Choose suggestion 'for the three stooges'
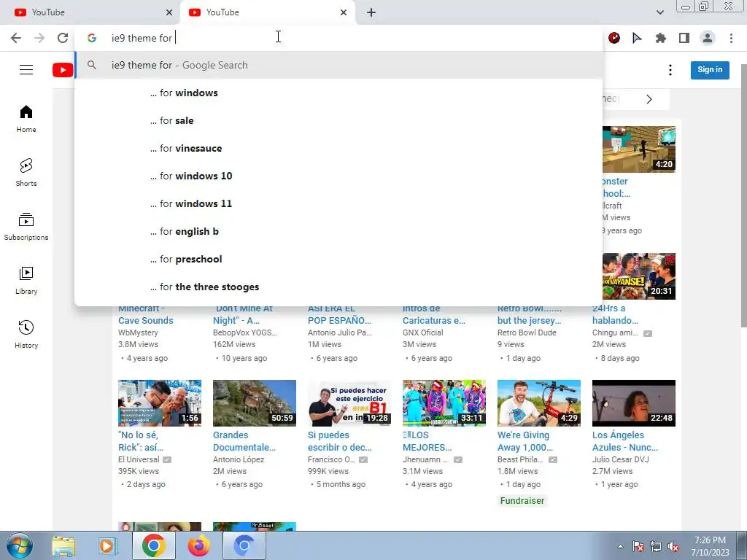Viewport: 747px width, 560px height. 338,287
